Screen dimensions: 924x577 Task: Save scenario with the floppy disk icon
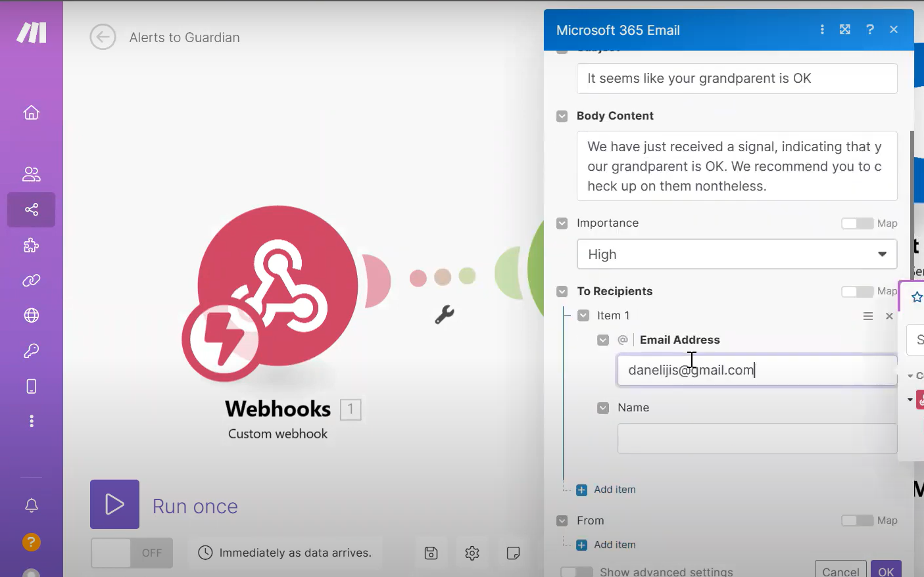pos(431,553)
